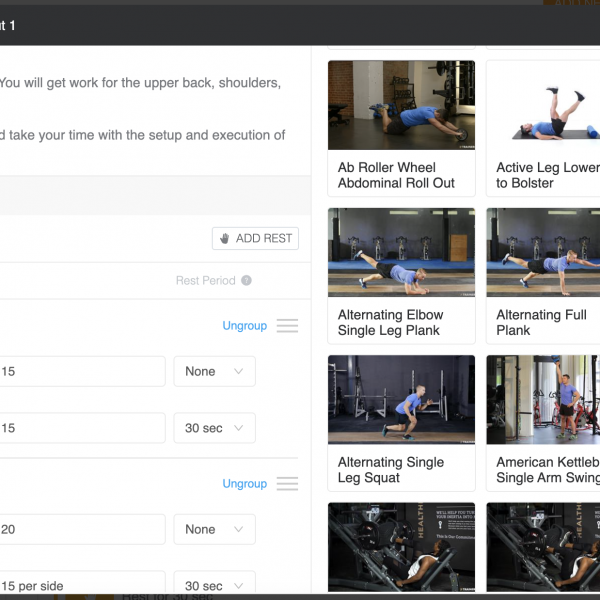The image size is (600, 600).
Task: Ungroup the first exercise group
Action: 245,326
